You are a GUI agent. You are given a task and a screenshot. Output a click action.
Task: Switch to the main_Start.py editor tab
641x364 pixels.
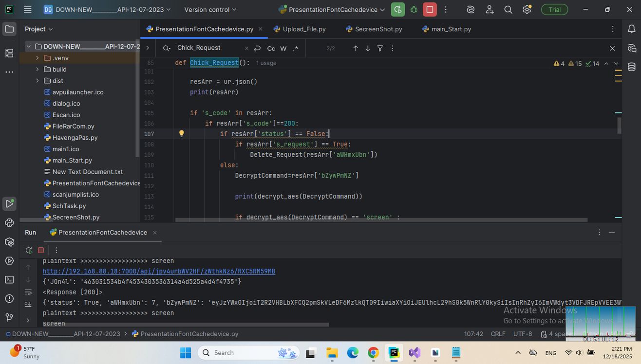point(451,29)
